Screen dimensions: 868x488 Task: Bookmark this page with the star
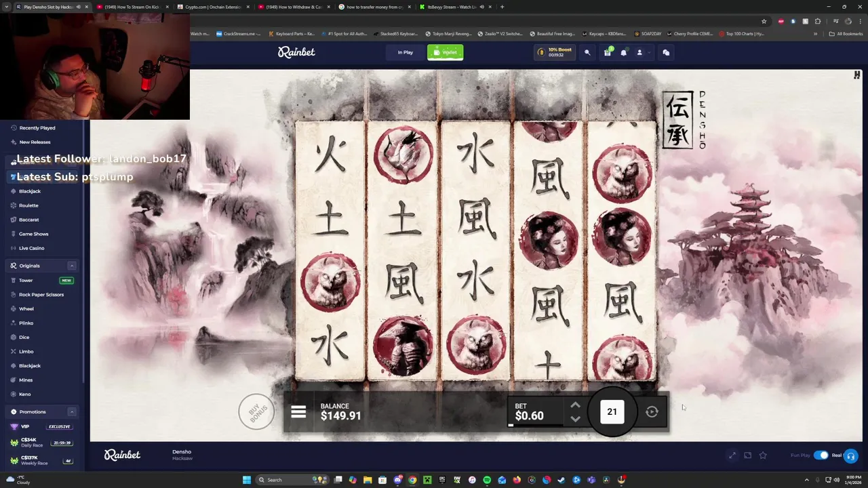coord(764,21)
